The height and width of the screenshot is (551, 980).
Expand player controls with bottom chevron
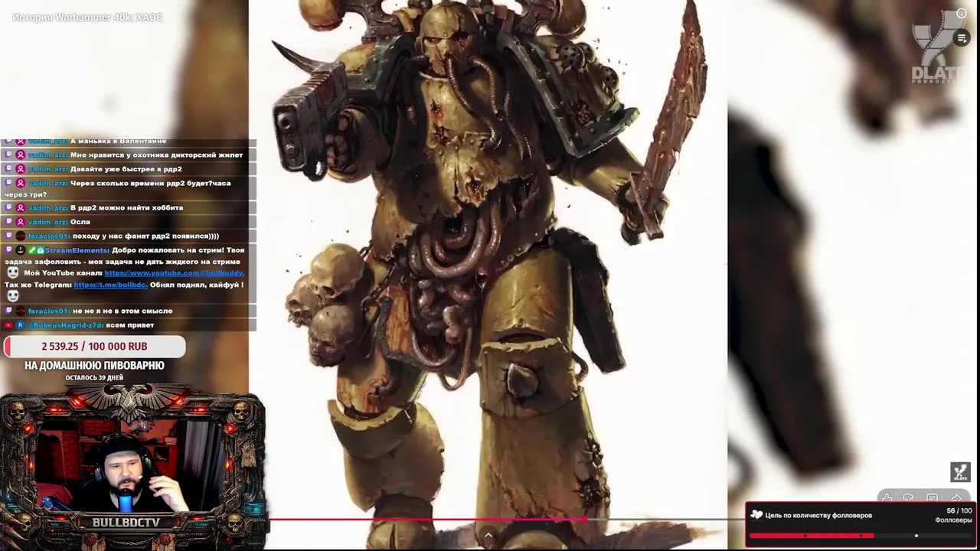(x=488, y=535)
